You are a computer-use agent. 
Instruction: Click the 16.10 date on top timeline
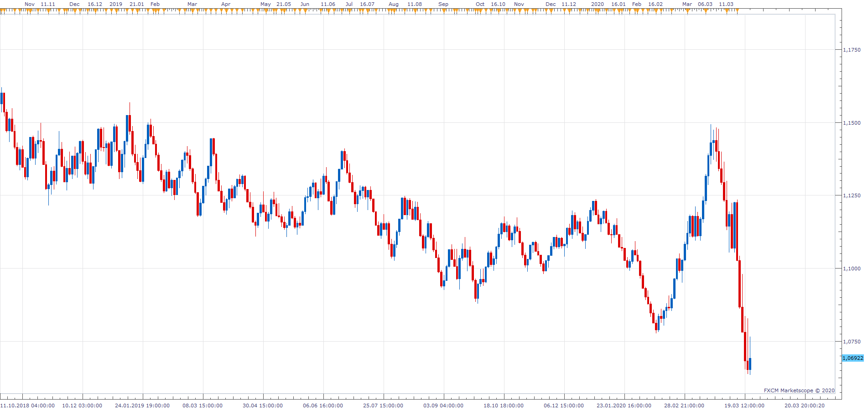tap(498, 4)
